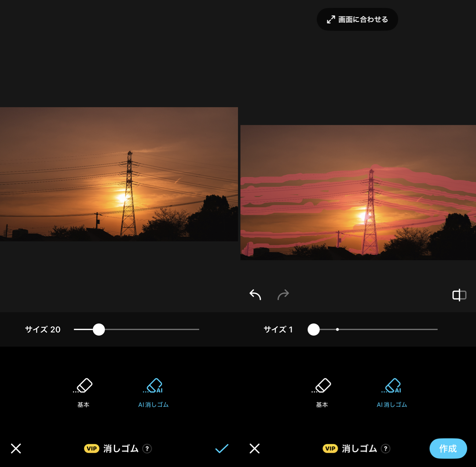476x467 pixels.
Task: Cancel editing with left panel X
Action: [16, 448]
